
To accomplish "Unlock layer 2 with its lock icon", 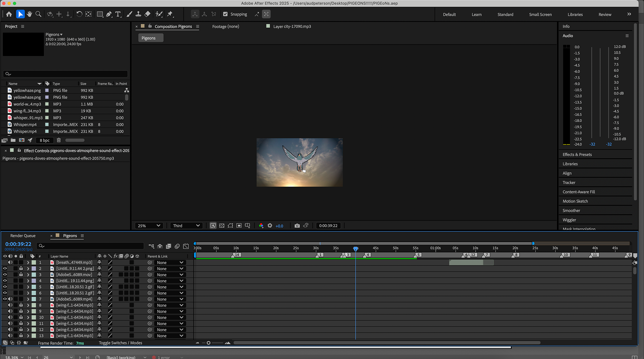I will [x=21, y=268].
